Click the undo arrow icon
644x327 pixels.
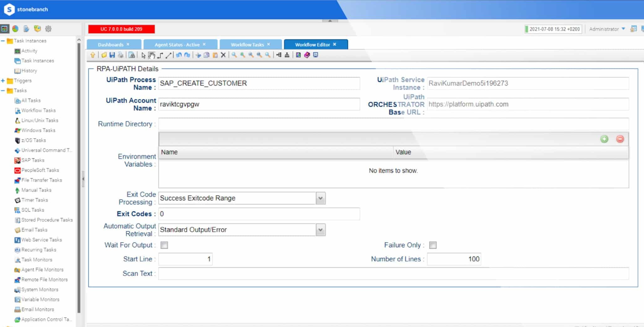tap(179, 55)
